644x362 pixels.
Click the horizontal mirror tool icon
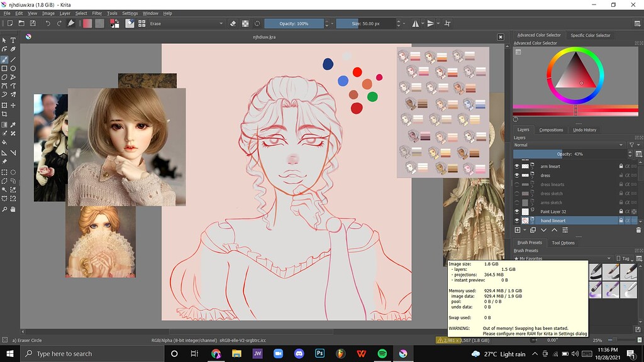416,23
